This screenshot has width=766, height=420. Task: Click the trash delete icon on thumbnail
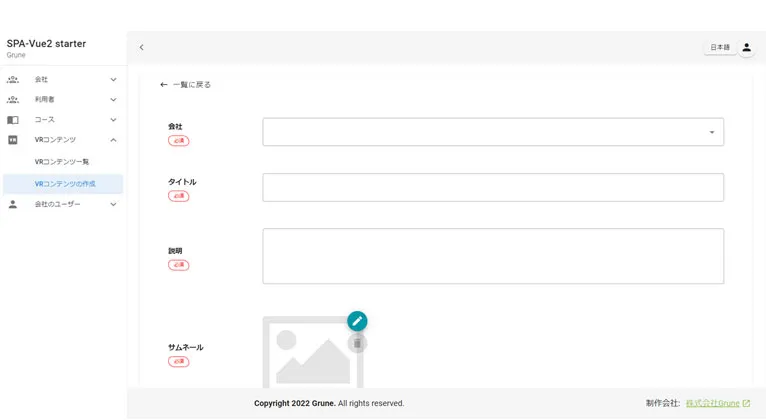click(x=357, y=343)
